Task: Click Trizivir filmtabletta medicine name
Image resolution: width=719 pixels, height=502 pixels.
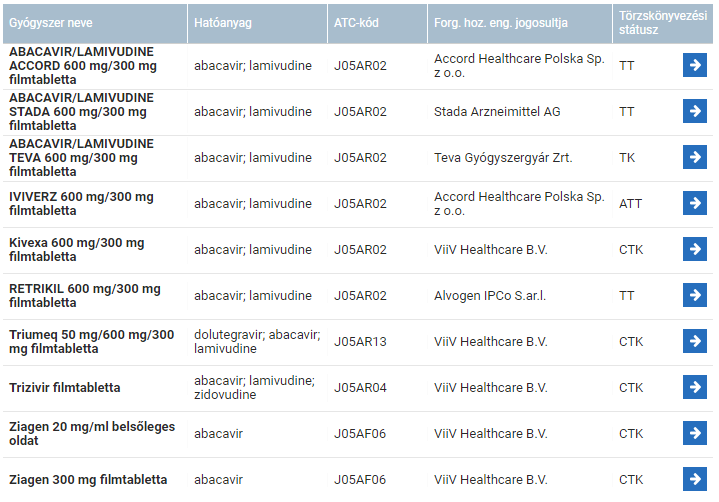Action: (x=65, y=387)
